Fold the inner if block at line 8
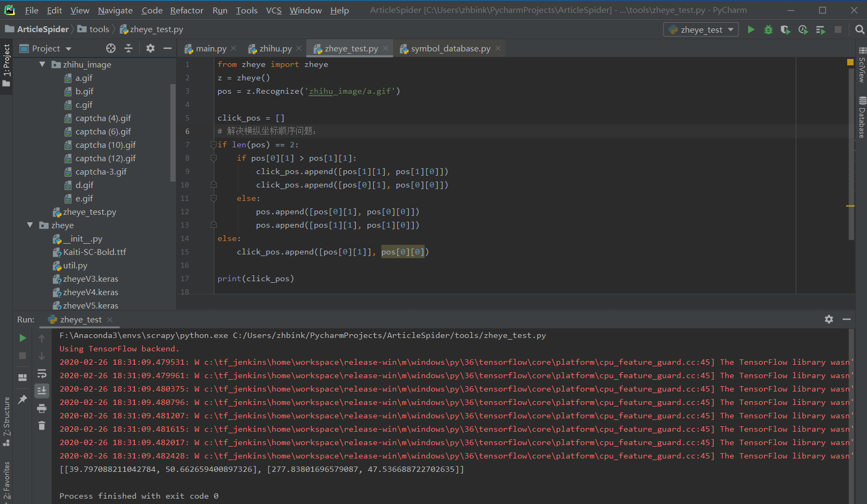 coord(214,158)
